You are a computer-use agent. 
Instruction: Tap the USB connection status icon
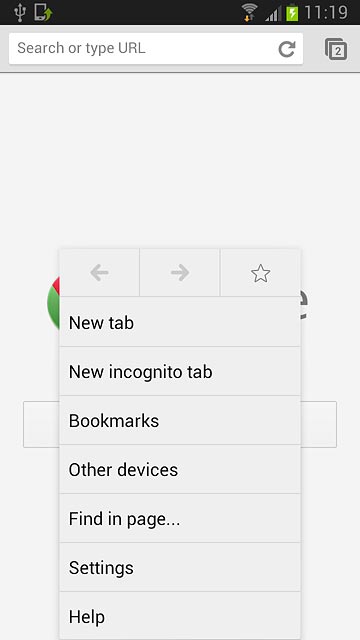20,12
